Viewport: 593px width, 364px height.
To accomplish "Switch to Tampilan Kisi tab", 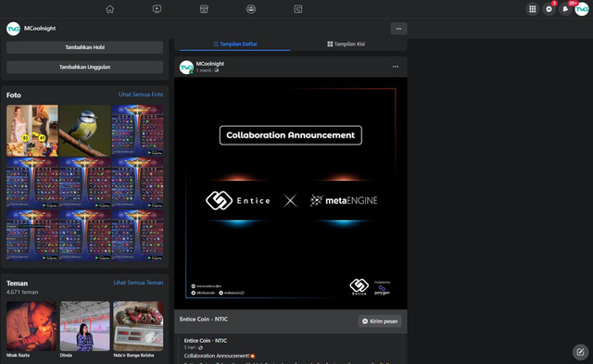I will coord(346,44).
